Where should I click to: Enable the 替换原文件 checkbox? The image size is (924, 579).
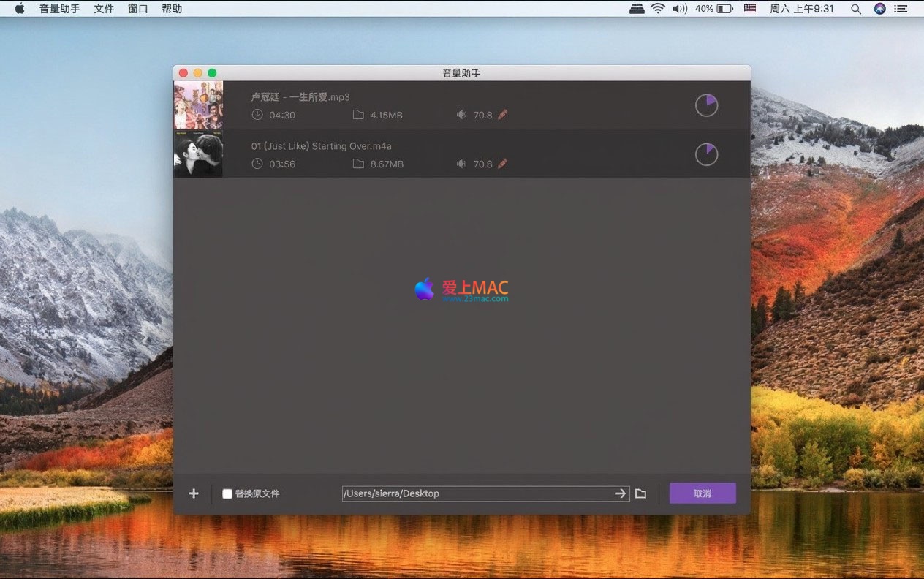coord(227,493)
